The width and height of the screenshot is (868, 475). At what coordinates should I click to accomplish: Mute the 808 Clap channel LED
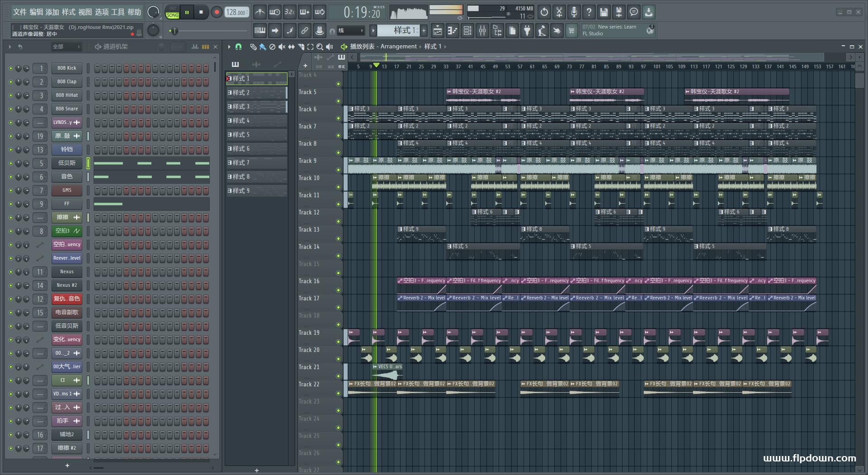(x=11, y=82)
